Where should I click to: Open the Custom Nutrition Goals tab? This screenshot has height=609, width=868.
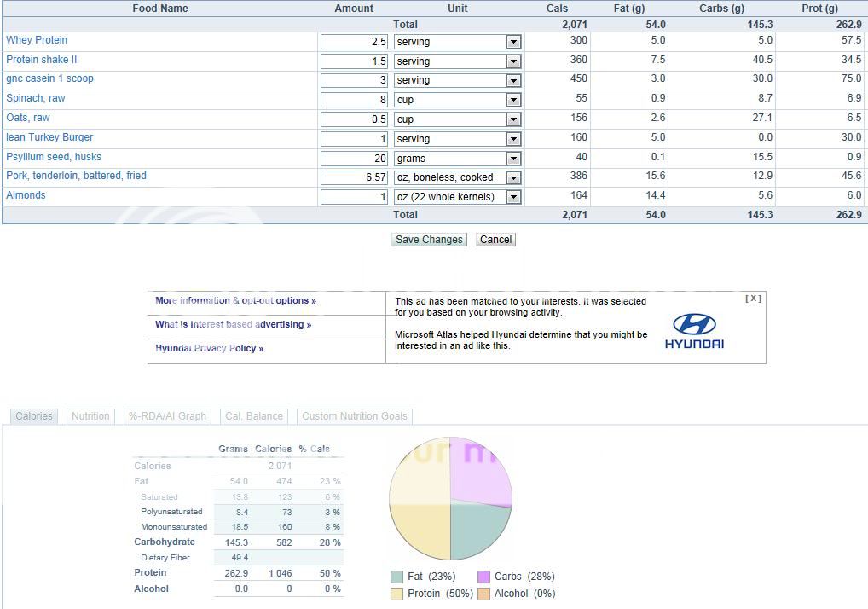point(355,416)
